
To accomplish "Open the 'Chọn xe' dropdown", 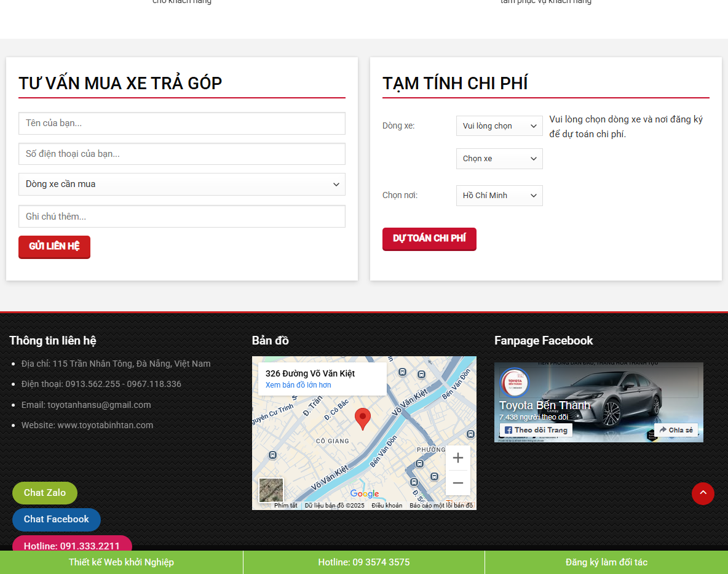I will point(499,159).
